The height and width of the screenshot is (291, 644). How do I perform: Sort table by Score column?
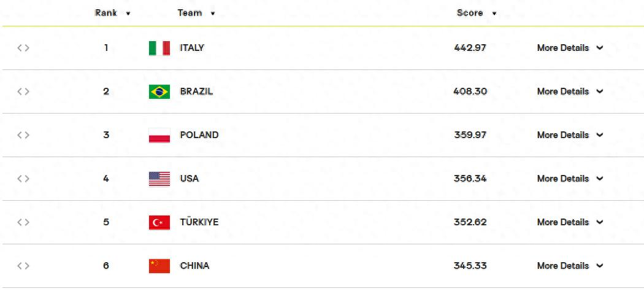477,13
